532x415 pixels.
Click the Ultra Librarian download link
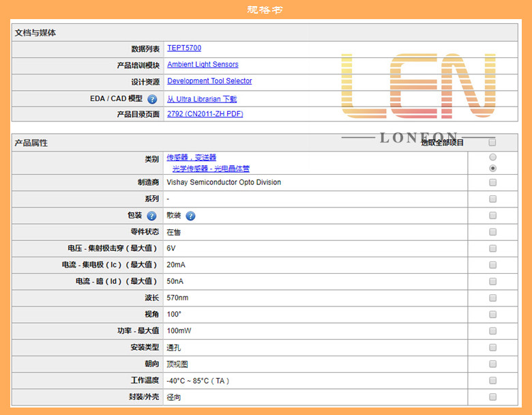(202, 99)
